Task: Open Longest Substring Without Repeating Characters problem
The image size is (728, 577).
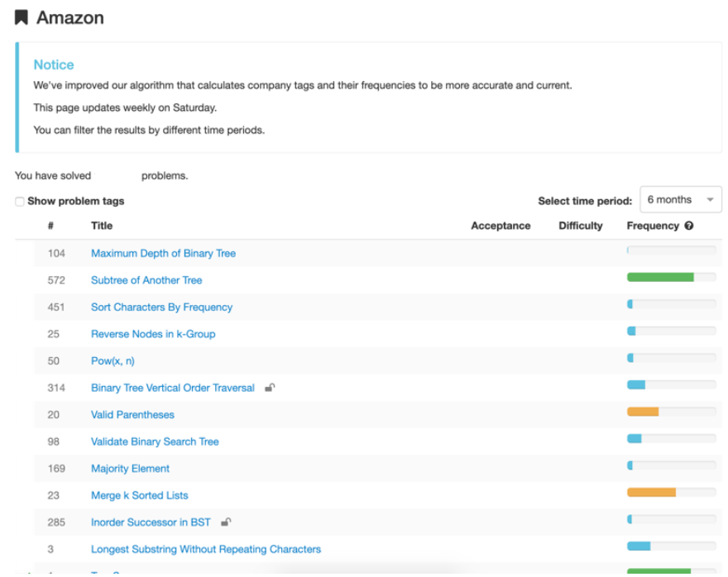Action: click(206, 549)
